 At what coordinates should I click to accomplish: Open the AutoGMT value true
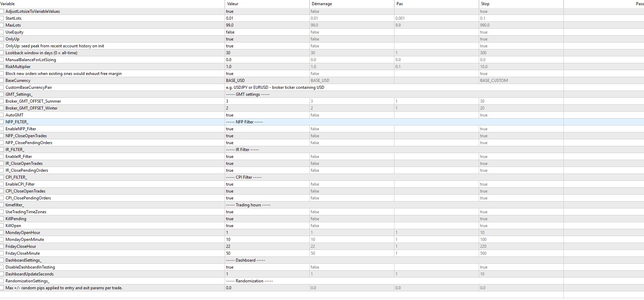[230, 115]
